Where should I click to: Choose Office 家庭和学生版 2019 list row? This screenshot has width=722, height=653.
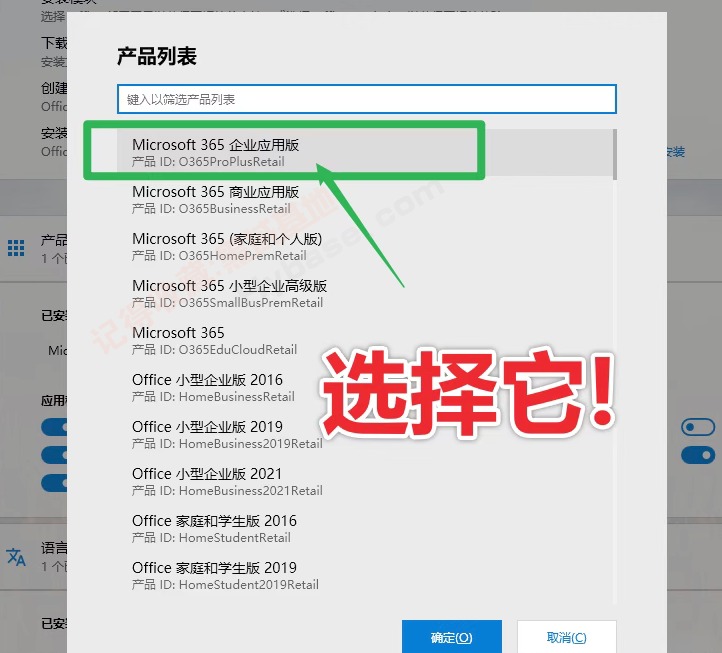(x=365, y=575)
